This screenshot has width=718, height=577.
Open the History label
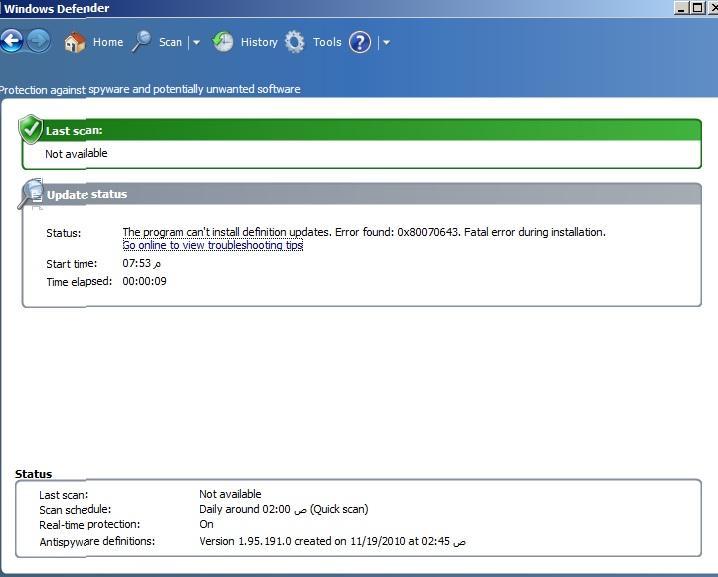[259, 42]
